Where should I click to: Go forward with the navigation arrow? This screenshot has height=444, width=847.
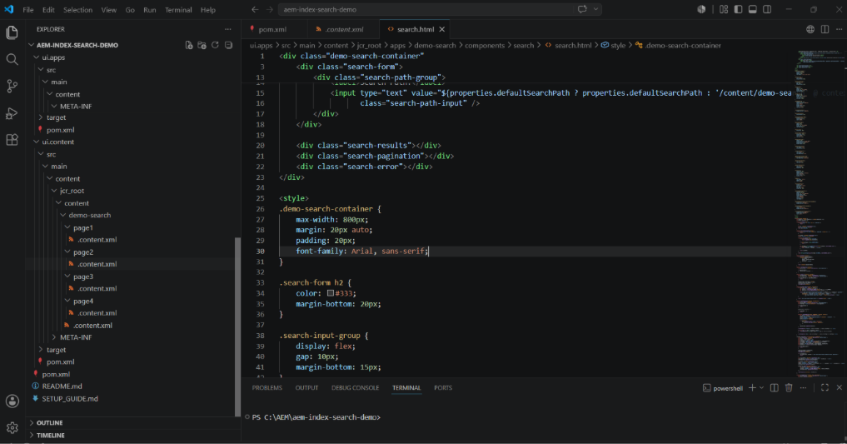click(269, 9)
